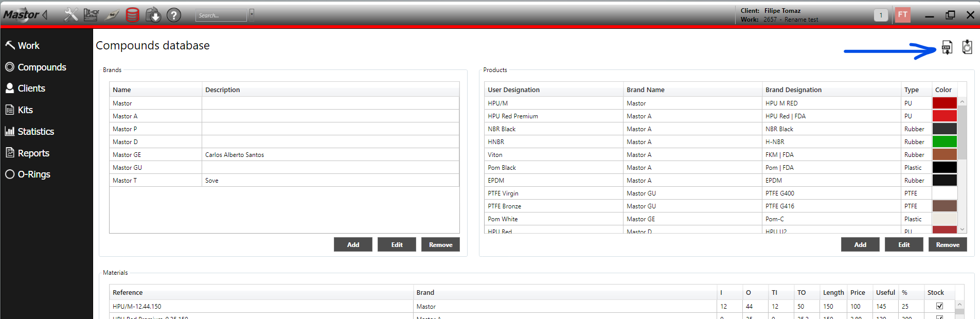Select the HPU Red Premium product row
980x319 pixels.
[721, 116]
